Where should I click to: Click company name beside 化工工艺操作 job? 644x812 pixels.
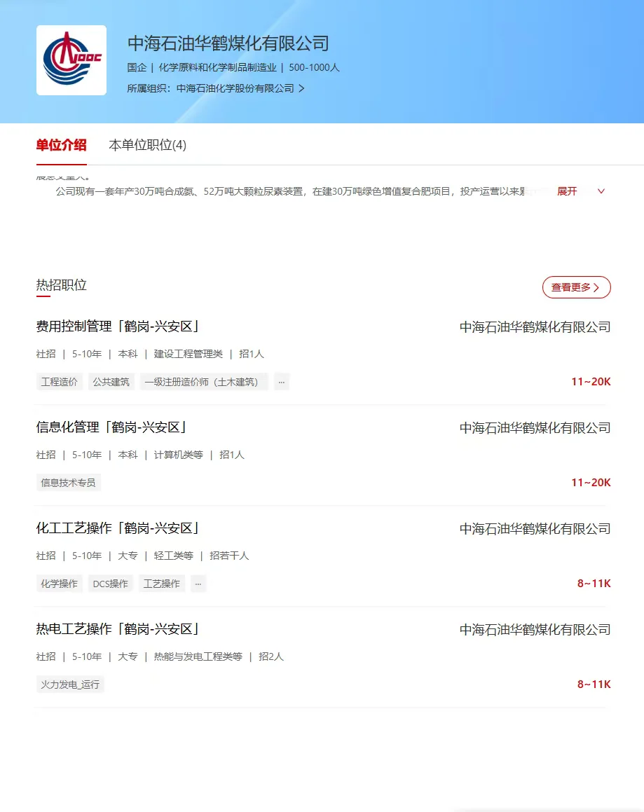[x=535, y=529]
